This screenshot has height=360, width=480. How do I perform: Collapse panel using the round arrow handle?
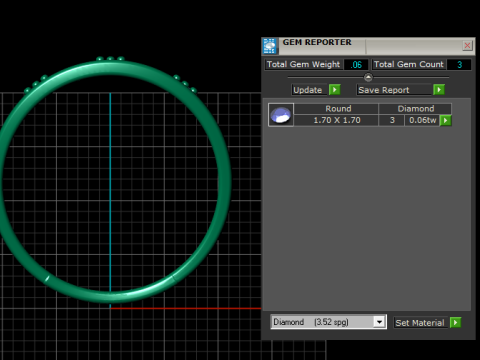(x=368, y=77)
